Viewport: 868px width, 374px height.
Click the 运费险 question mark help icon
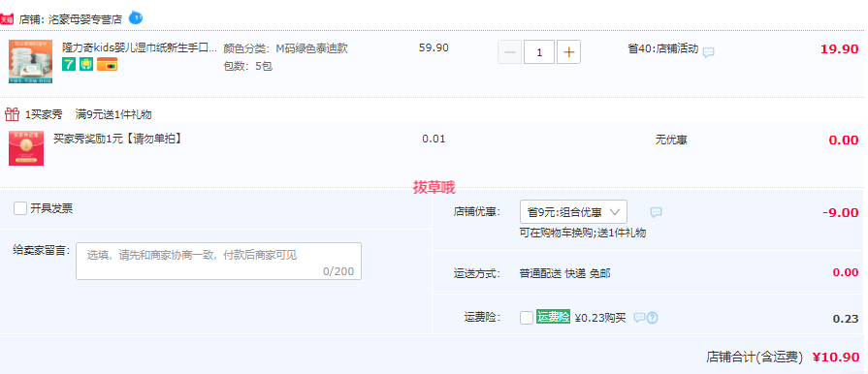click(652, 318)
